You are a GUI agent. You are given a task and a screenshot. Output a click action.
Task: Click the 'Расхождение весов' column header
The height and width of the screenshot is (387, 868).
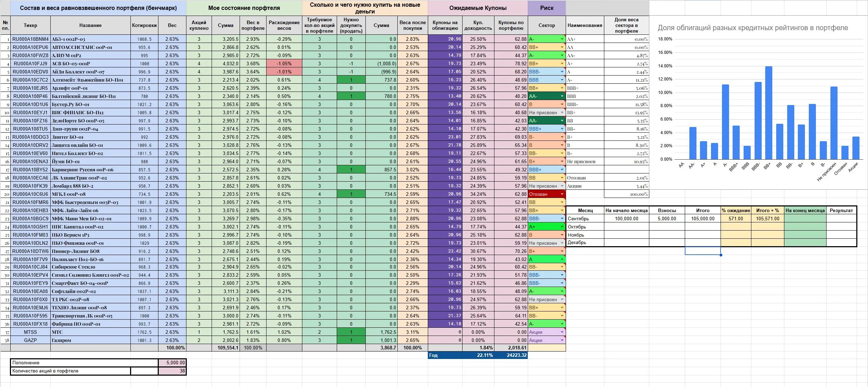point(284,25)
